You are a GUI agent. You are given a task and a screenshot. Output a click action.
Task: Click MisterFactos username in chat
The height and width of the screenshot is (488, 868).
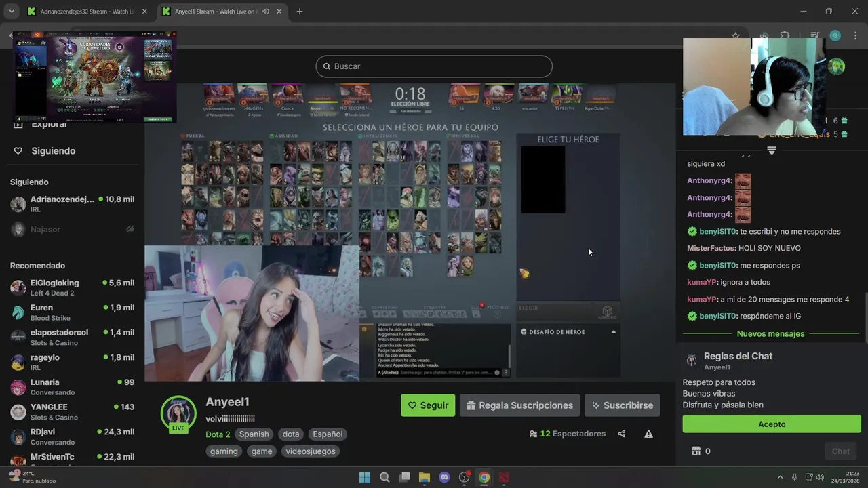click(x=711, y=249)
